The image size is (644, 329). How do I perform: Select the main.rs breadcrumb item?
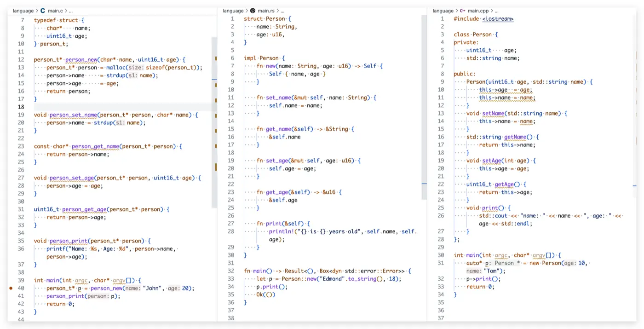(x=265, y=11)
